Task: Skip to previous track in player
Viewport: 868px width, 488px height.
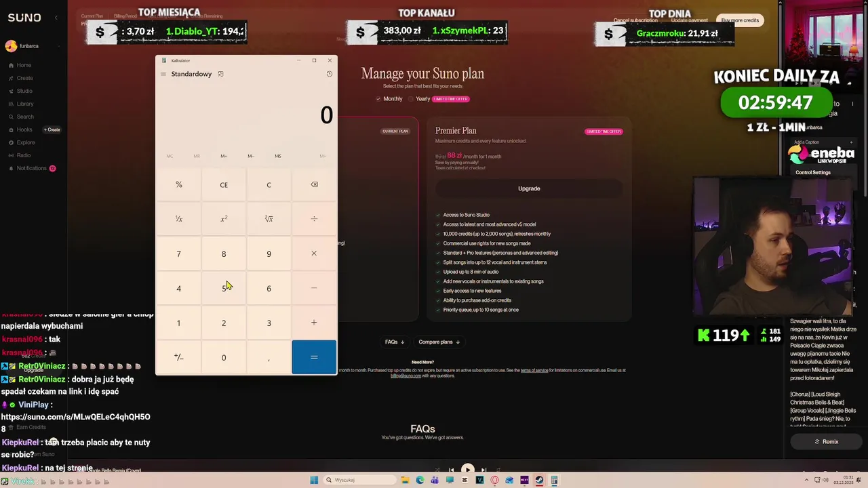Action: point(451,470)
